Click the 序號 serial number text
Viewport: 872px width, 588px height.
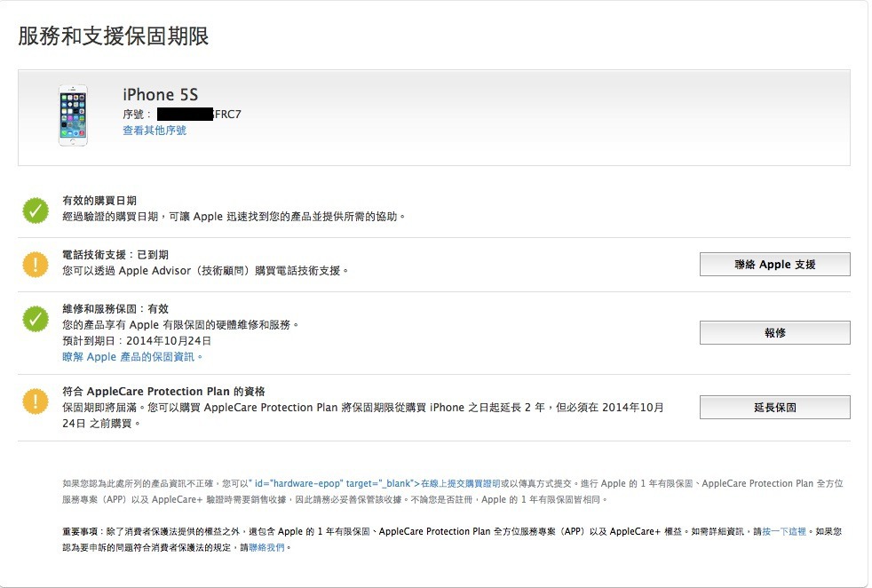tap(182, 114)
